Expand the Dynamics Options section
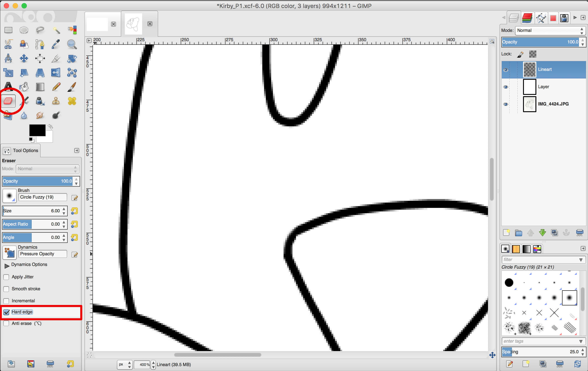Viewport: 588px width, 371px height. coord(7,266)
